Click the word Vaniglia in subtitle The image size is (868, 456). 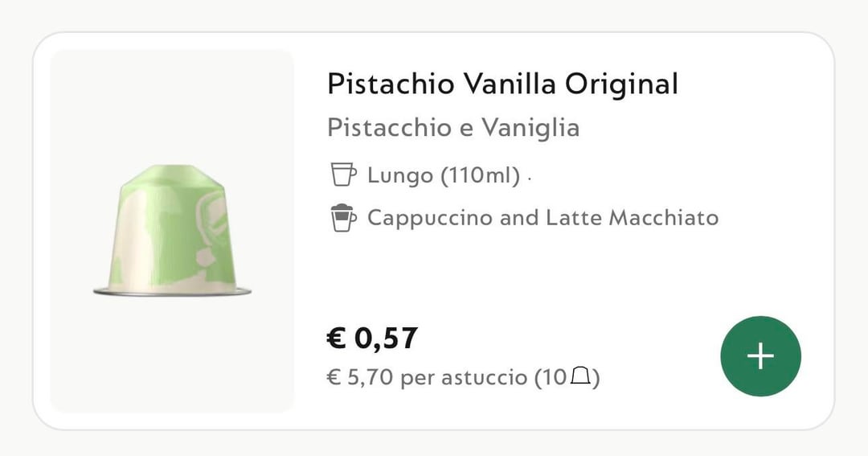(530, 128)
